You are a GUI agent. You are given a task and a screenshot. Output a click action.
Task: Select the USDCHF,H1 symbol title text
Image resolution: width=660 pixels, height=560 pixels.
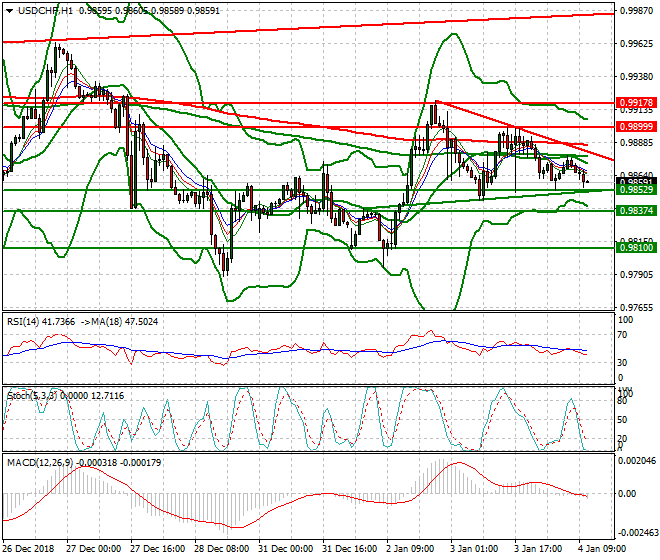[x=45, y=11]
